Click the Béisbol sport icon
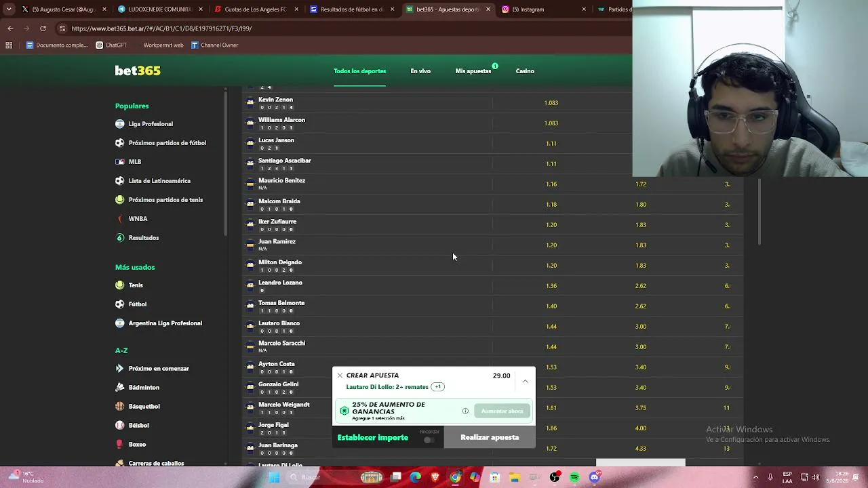Image resolution: width=868 pixels, height=488 pixels. [120, 426]
